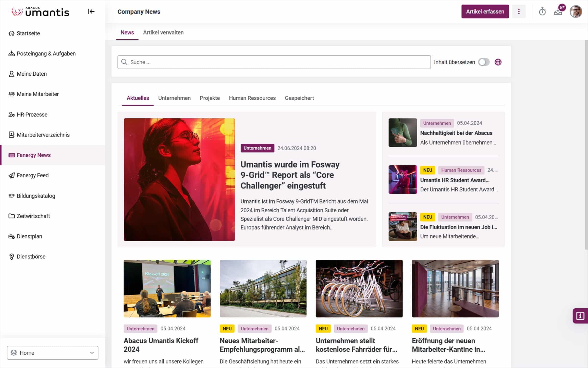Open the three-dot more options menu
Image resolution: width=588 pixels, height=368 pixels.
click(x=519, y=11)
